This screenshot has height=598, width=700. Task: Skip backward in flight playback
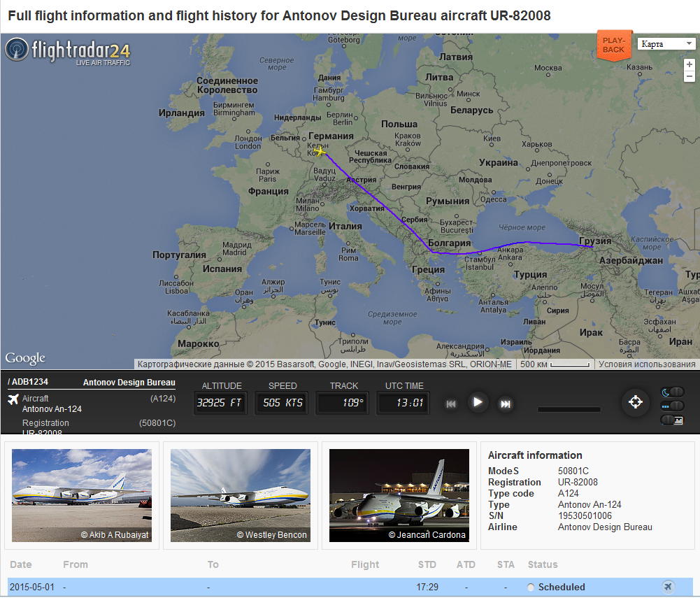click(x=451, y=404)
